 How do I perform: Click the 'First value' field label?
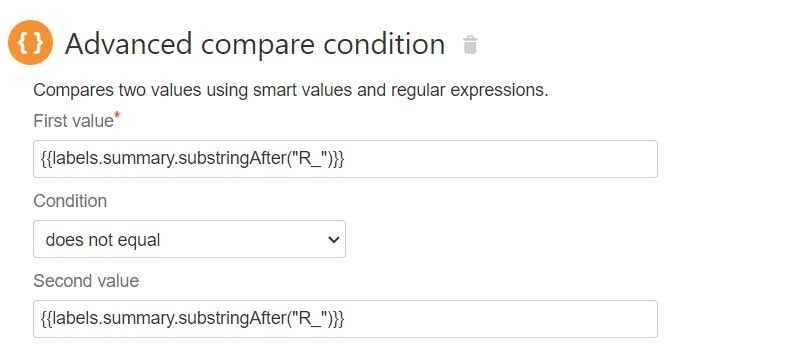(x=74, y=121)
